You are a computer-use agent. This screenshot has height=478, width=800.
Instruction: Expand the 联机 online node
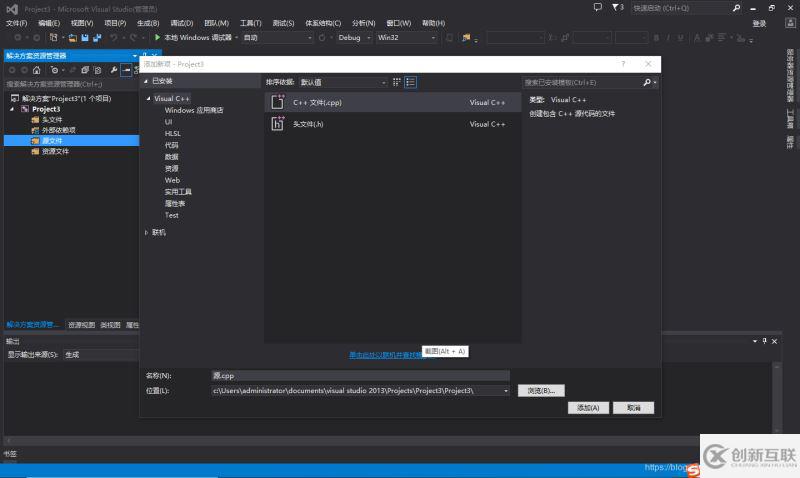[146, 233]
